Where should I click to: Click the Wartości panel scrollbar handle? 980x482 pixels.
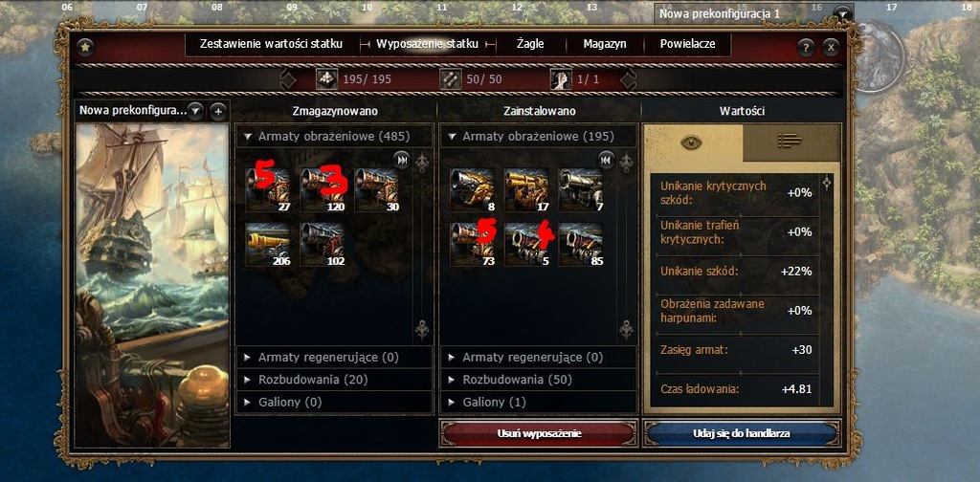click(827, 183)
